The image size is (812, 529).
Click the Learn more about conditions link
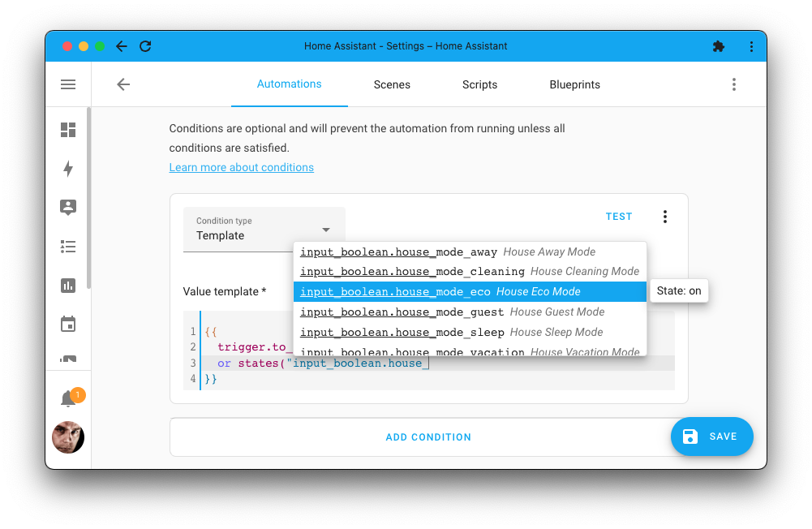point(241,167)
